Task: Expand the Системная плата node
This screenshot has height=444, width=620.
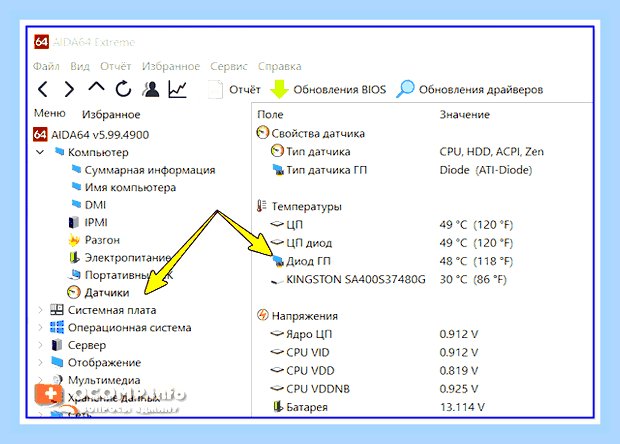Action: [x=40, y=310]
